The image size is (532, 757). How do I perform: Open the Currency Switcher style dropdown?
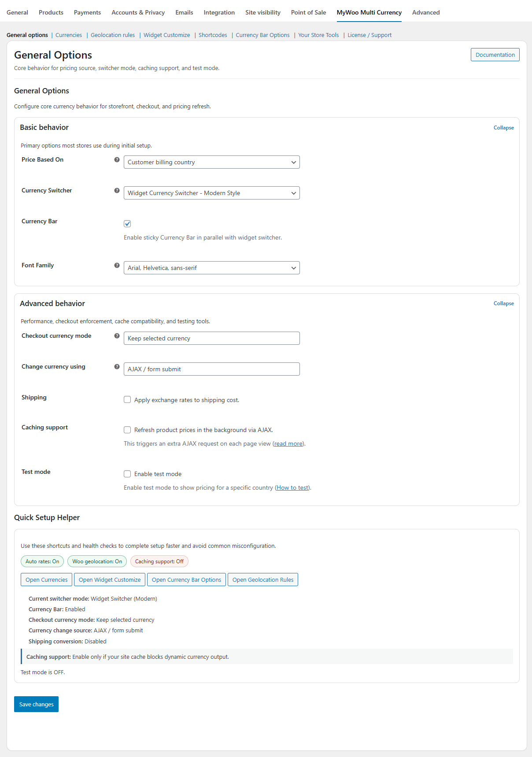[211, 193]
